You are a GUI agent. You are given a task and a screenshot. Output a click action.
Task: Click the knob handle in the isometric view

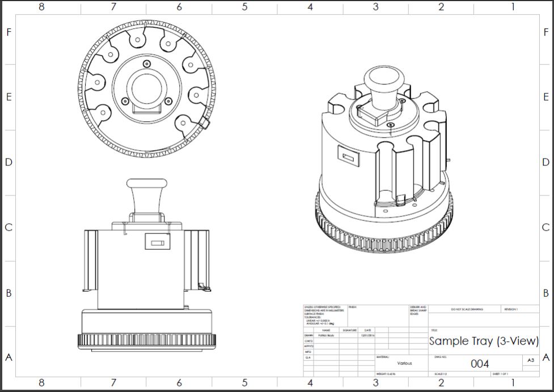click(x=384, y=82)
